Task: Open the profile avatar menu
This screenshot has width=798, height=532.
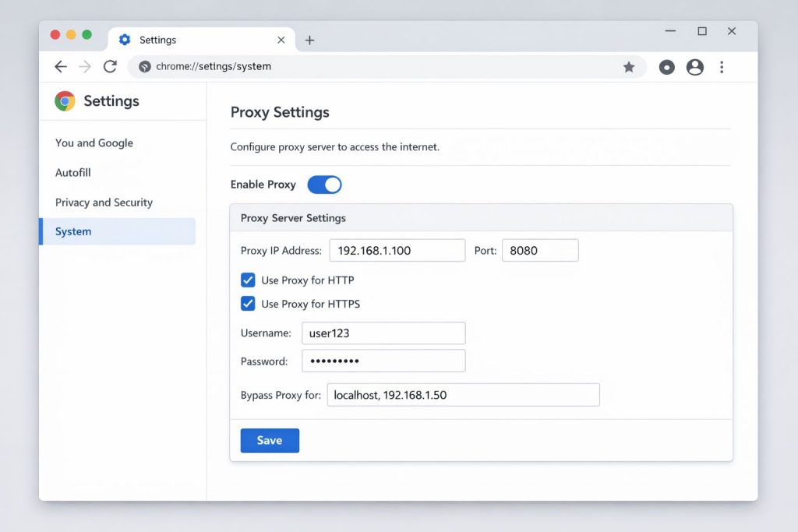Action: 694,67
